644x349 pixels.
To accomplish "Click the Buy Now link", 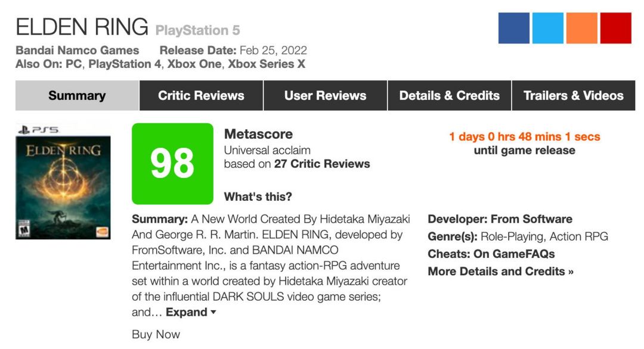I will click(x=156, y=334).
